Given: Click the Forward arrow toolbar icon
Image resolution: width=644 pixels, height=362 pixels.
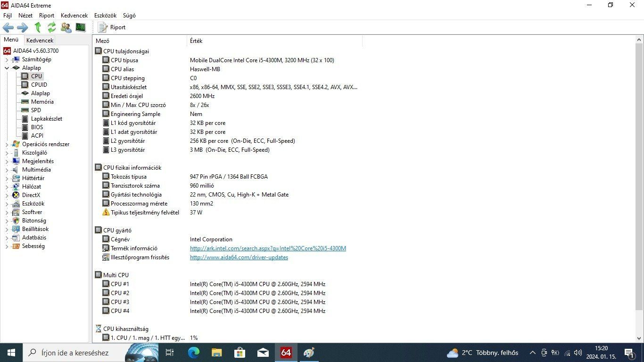Looking at the screenshot, I should [22, 27].
